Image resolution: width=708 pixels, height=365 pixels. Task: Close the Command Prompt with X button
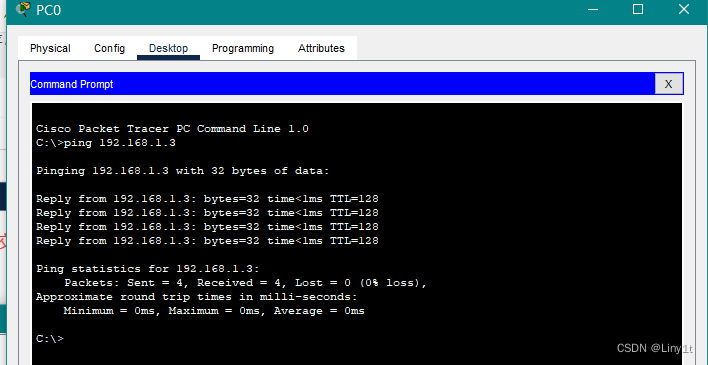669,84
